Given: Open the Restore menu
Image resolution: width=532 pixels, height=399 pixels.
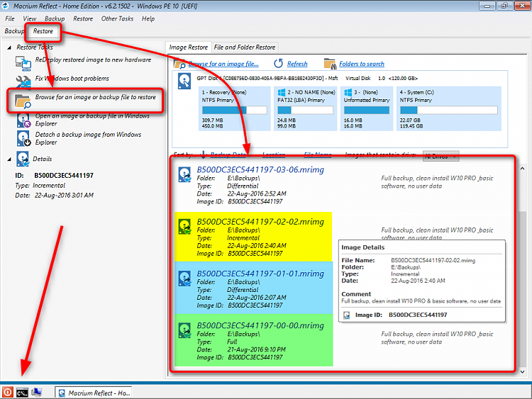Looking at the screenshot, I should pyautogui.click(x=83, y=18).
